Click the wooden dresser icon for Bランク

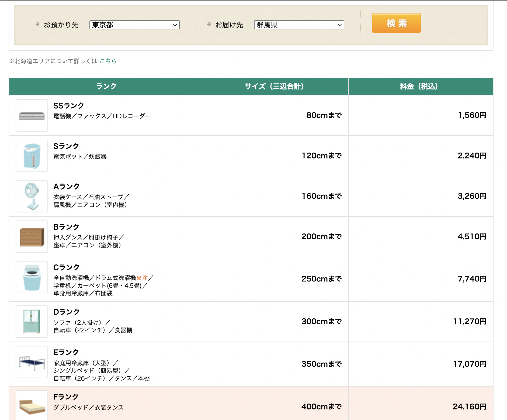32,236
